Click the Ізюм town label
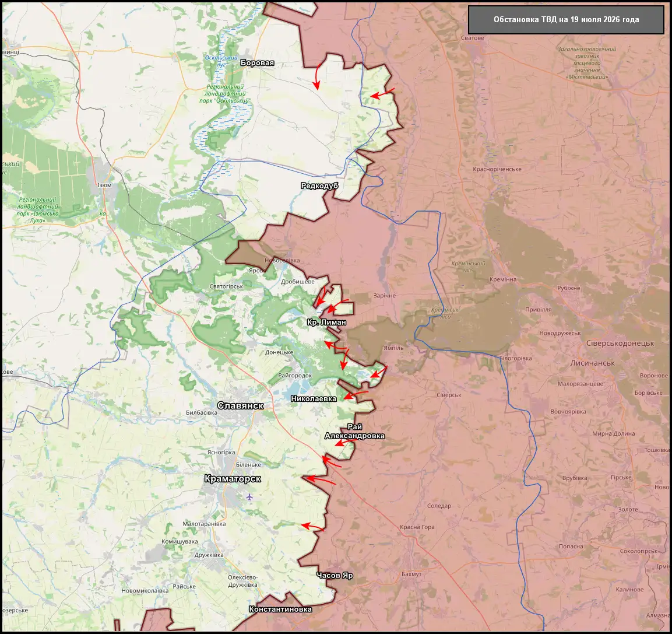Screen dimensions: 672x634 pyautogui.click(x=104, y=185)
